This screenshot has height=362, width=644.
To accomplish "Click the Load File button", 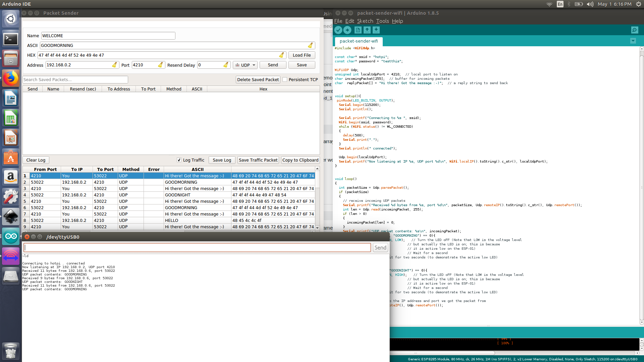I will tap(302, 55).
